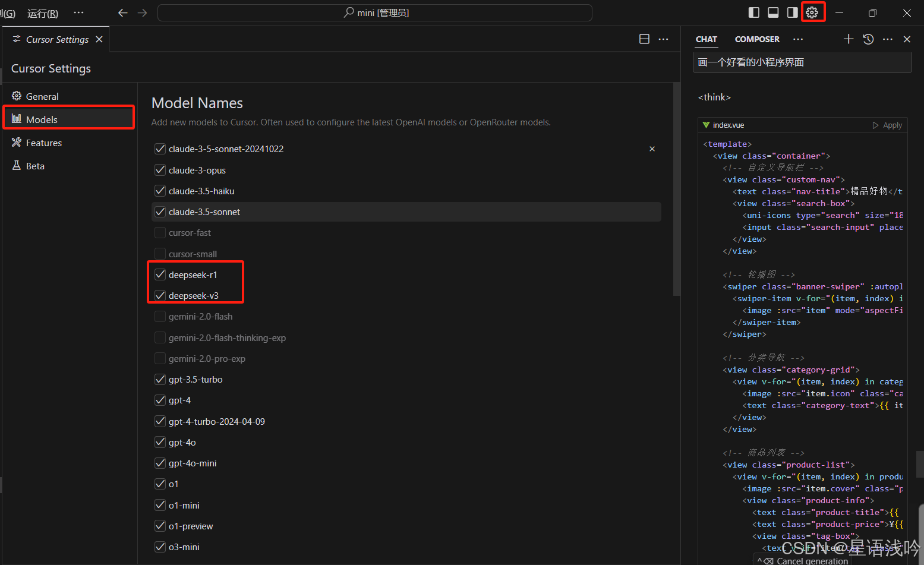Click Models chart icon in sidebar
The height and width of the screenshot is (565, 924).
[x=17, y=119]
